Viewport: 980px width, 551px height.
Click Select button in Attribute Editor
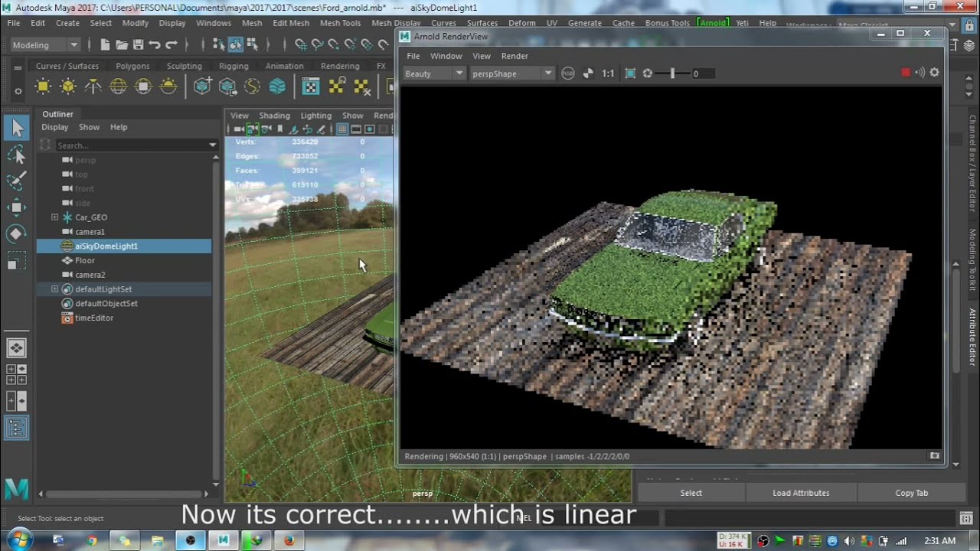click(x=691, y=493)
